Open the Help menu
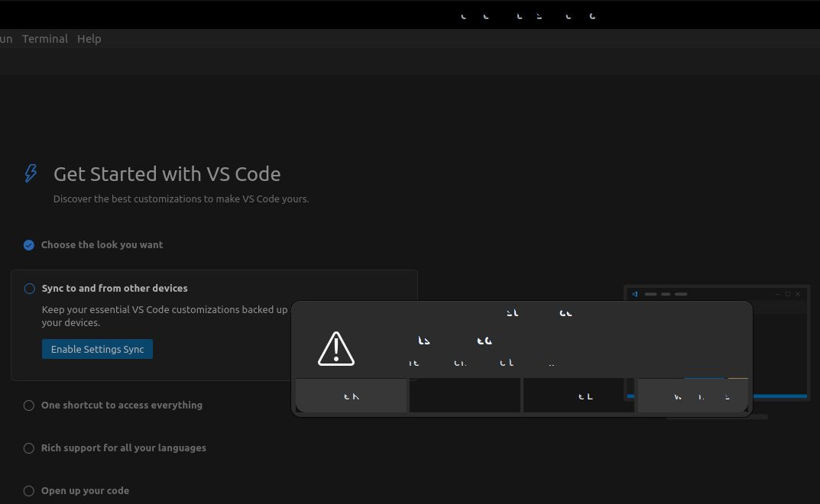This screenshot has height=504, width=820. point(89,39)
